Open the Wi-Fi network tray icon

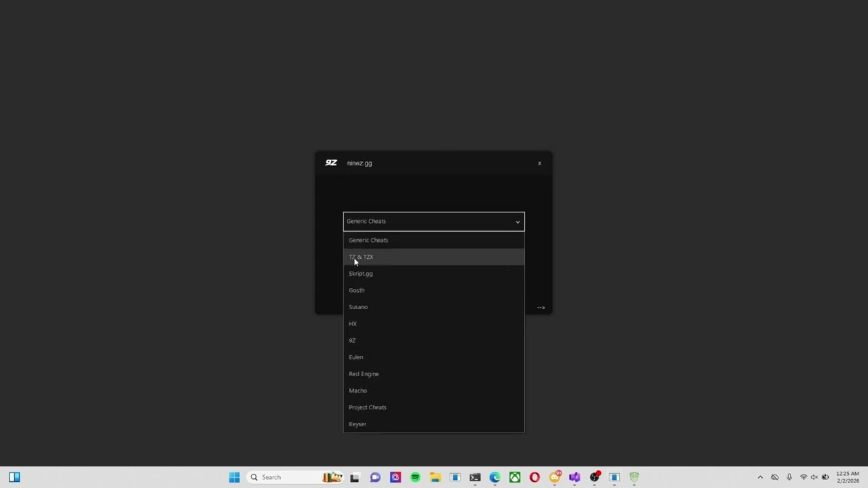803,477
